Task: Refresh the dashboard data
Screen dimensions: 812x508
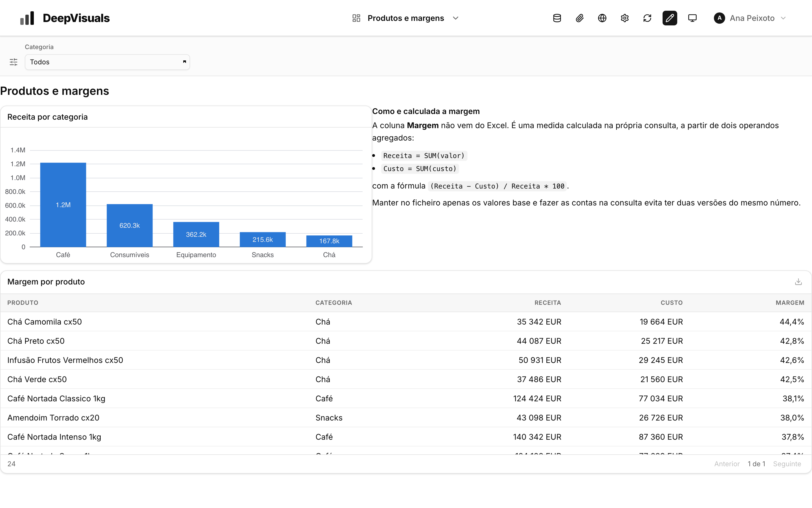Action: (647, 18)
